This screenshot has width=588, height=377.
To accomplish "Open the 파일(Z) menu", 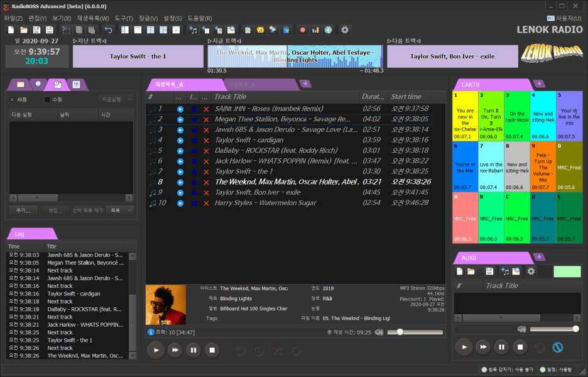I will pyautogui.click(x=13, y=18).
